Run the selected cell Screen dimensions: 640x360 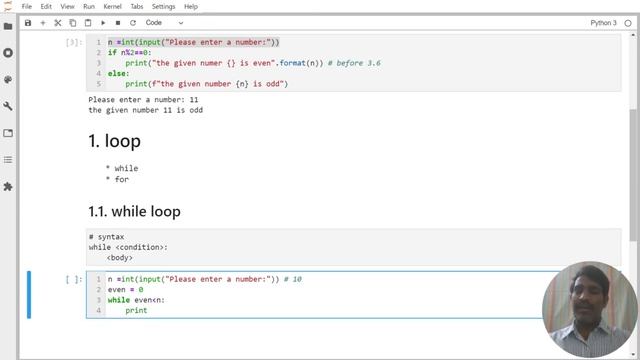tap(103, 23)
